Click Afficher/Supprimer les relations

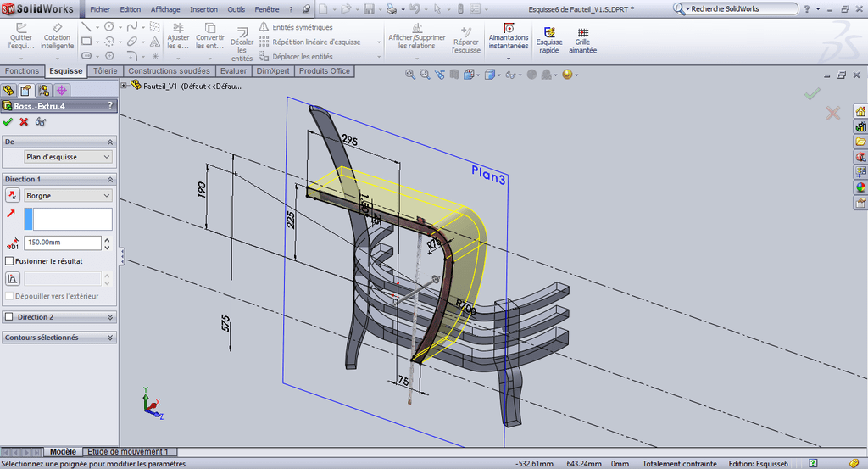point(417,36)
